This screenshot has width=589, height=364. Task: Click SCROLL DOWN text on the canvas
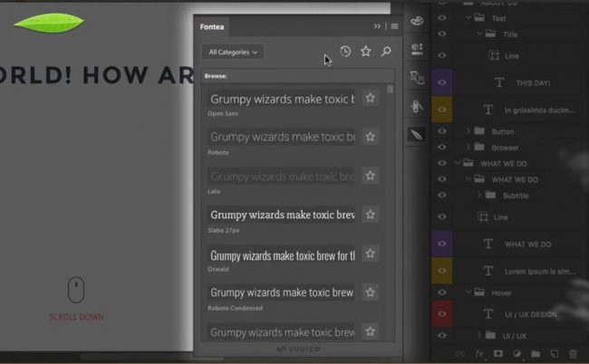[76, 317]
